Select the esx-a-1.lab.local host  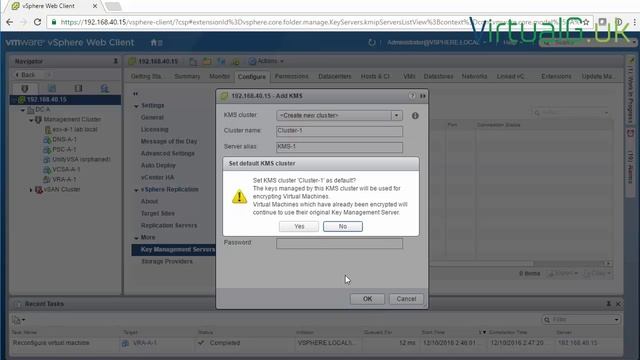pos(75,129)
